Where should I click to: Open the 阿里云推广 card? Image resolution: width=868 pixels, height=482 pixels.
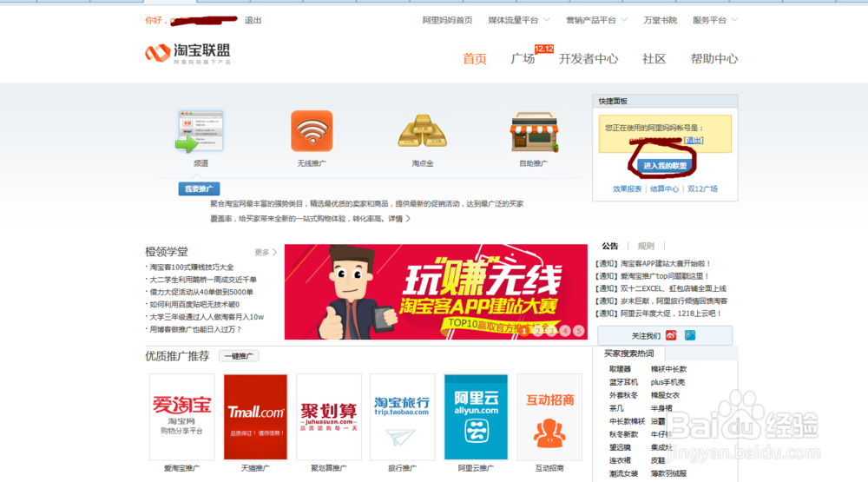point(476,417)
